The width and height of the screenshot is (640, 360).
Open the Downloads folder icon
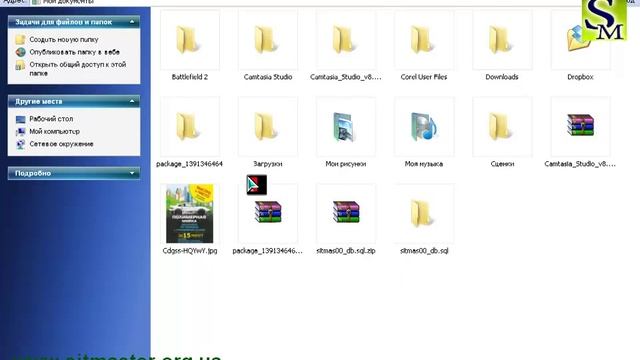click(501, 40)
